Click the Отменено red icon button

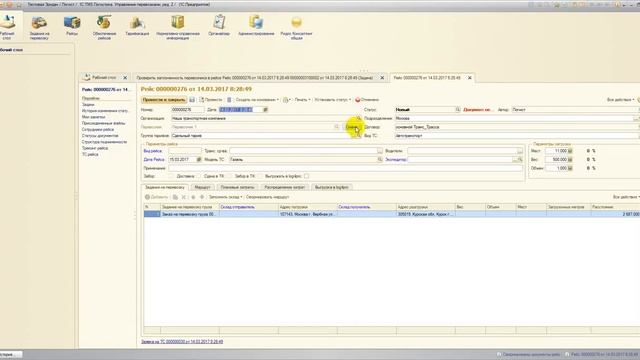pyautogui.click(x=367, y=100)
